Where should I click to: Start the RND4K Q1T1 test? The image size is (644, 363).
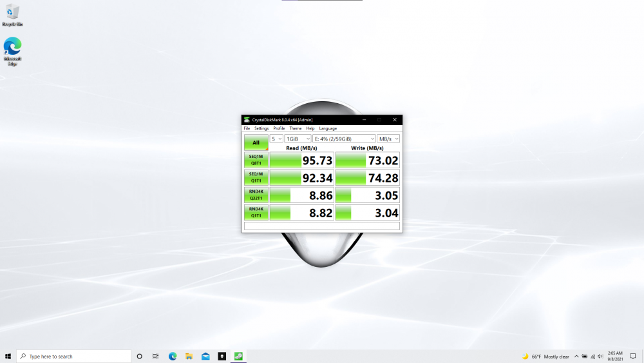pos(256,213)
